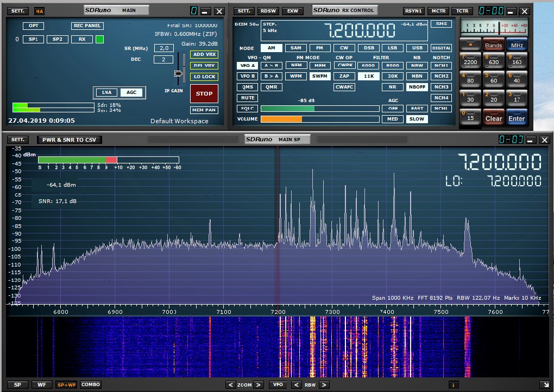The width and height of the screenshot is (554, 392).
Task: Click the RMS button
Action: 441,24
